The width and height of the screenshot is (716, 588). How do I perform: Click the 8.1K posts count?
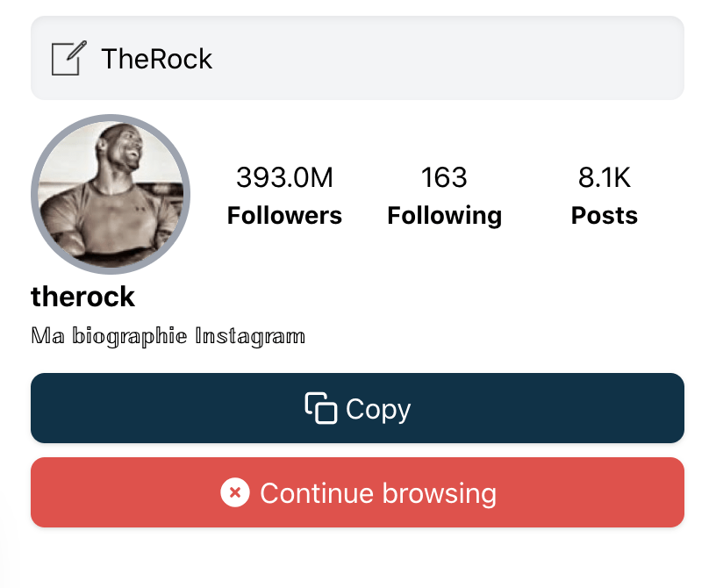pos(604,177)
